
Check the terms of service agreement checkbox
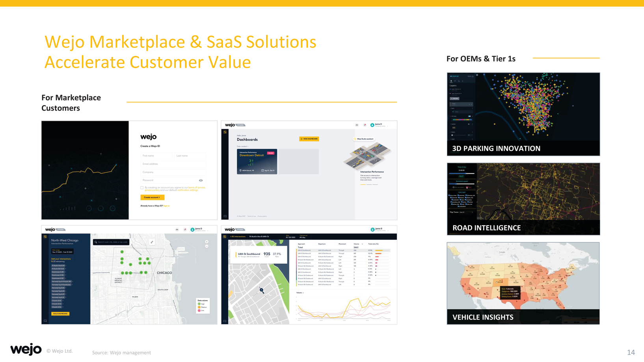coord(142,188)
